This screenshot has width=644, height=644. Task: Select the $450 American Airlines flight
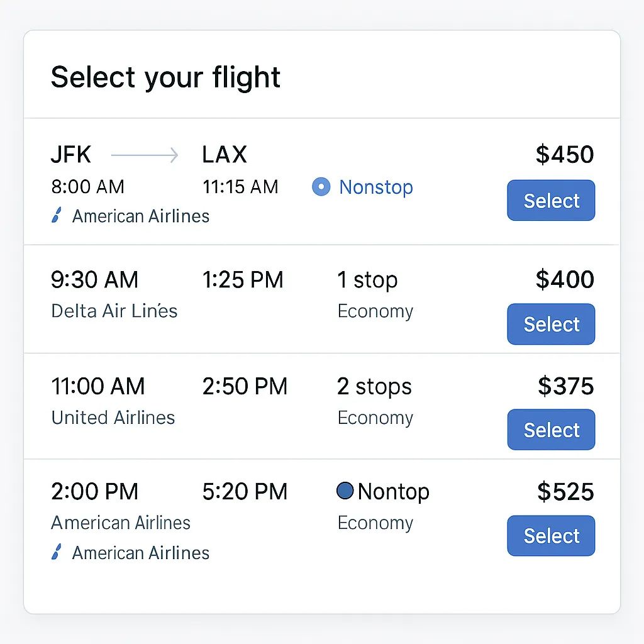click(x=551, y=201)
